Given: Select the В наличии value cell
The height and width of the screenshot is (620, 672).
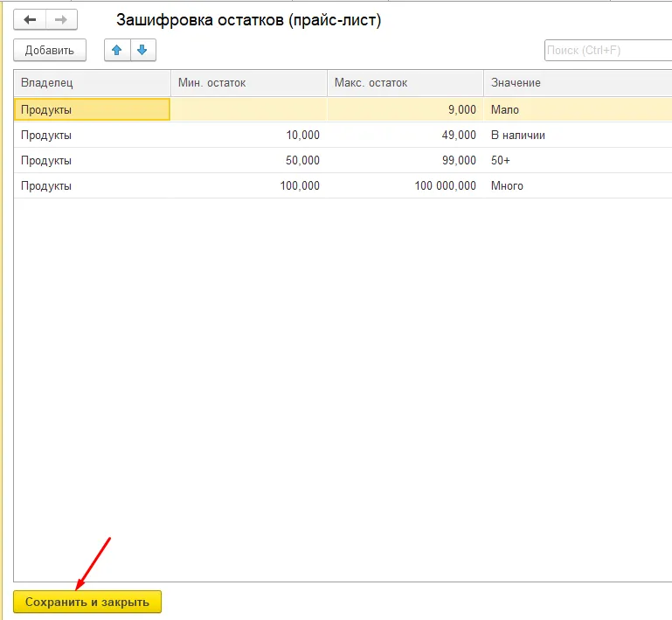Looking at the screenshot, I should (x=578, y=135).
